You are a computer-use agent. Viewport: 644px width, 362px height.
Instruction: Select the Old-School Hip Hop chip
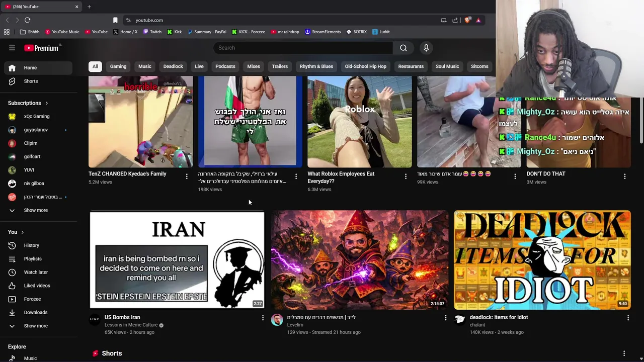click(x=366, y=66)
